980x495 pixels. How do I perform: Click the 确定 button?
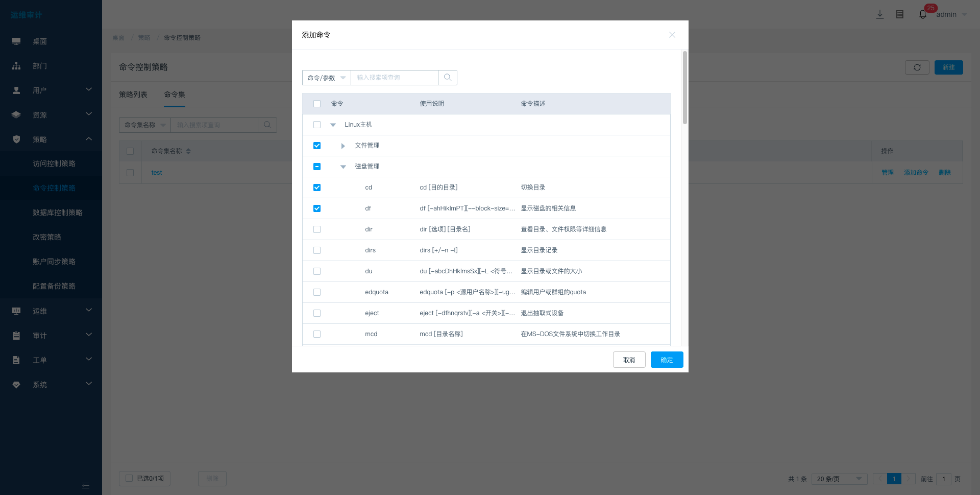[667, 360]
